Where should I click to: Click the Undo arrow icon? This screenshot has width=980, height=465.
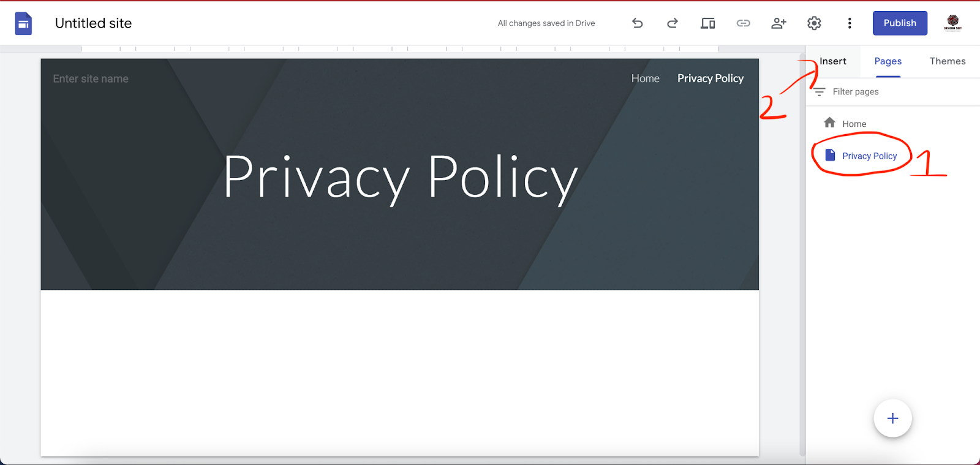click(x=637, y=23)
